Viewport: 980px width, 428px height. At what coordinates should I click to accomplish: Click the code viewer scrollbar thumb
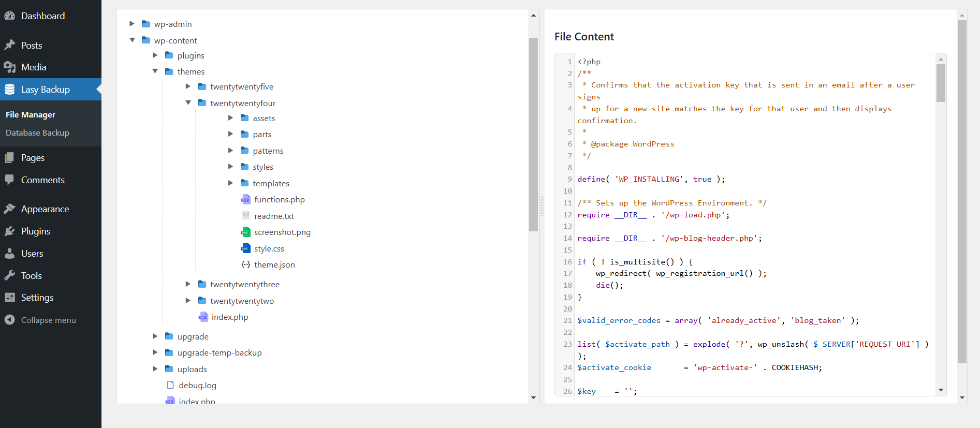[x=941, y=83]
